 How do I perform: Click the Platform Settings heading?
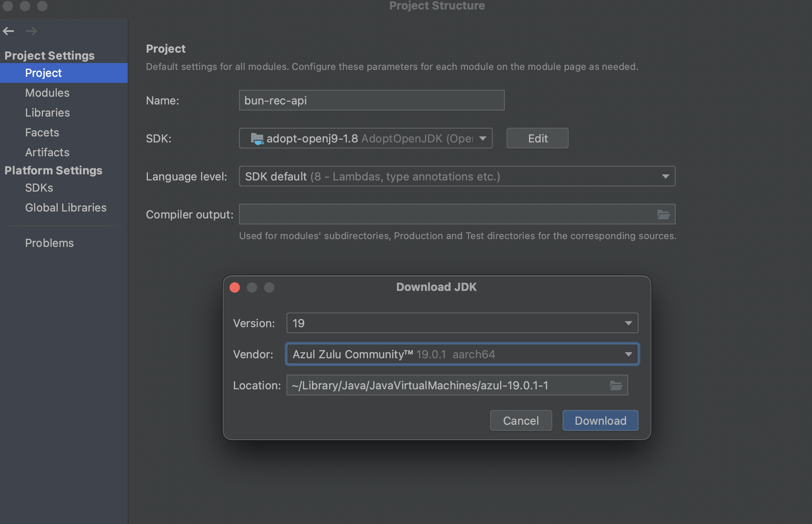(54, 170)
